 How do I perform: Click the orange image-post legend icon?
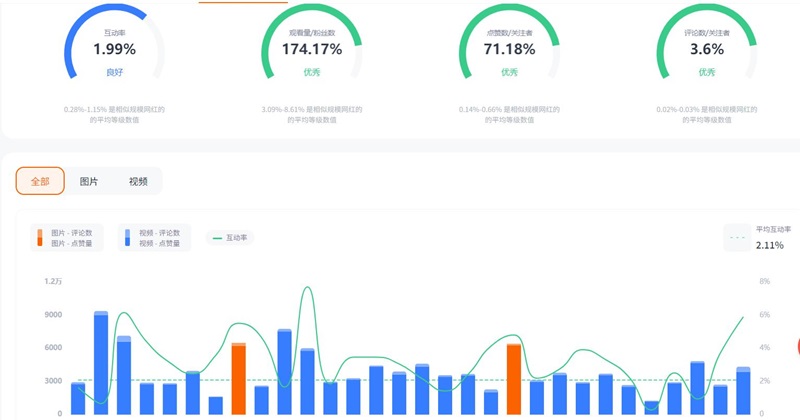(x=40, y=238)
